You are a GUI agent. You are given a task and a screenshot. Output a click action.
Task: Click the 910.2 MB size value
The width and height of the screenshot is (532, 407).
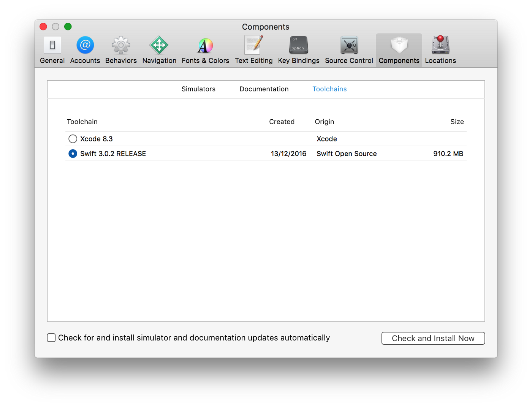[x=448, y=154]
